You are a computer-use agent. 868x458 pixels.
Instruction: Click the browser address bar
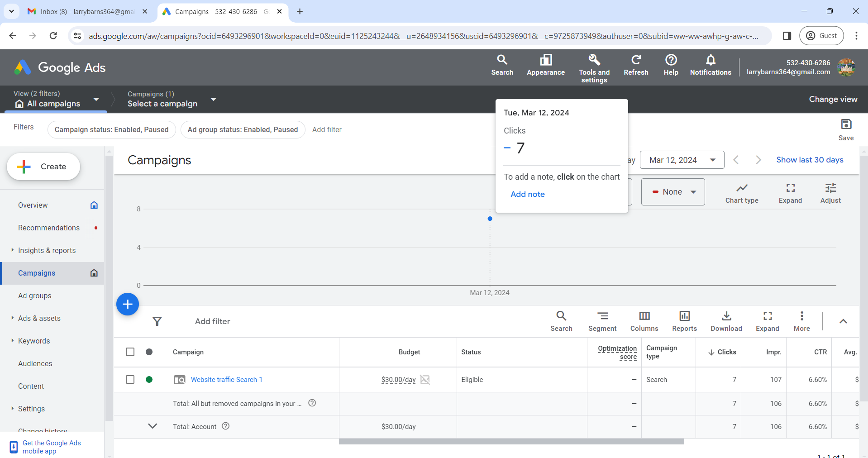point(423,36)
